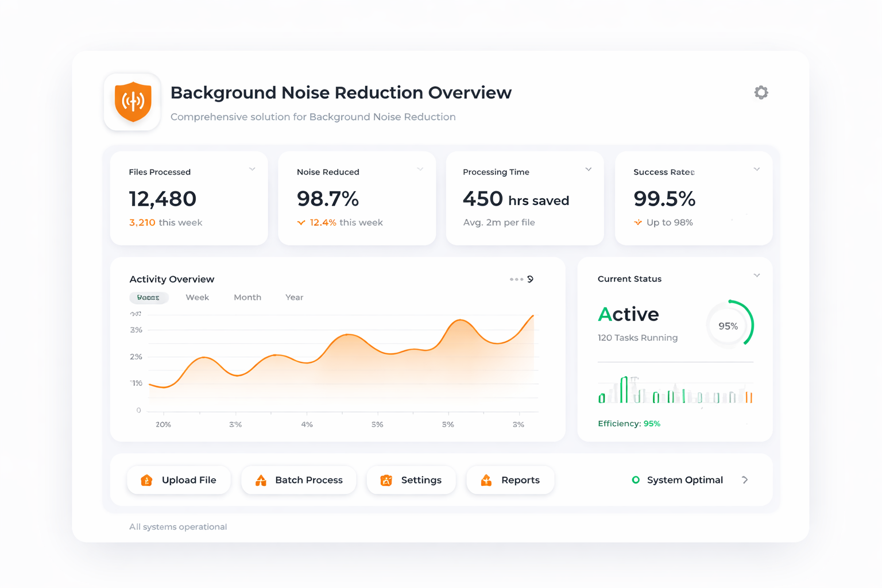This screenshot has height=588, width=882.
Task: Click the refresh icon beside the dots
Action: point(531,279)
